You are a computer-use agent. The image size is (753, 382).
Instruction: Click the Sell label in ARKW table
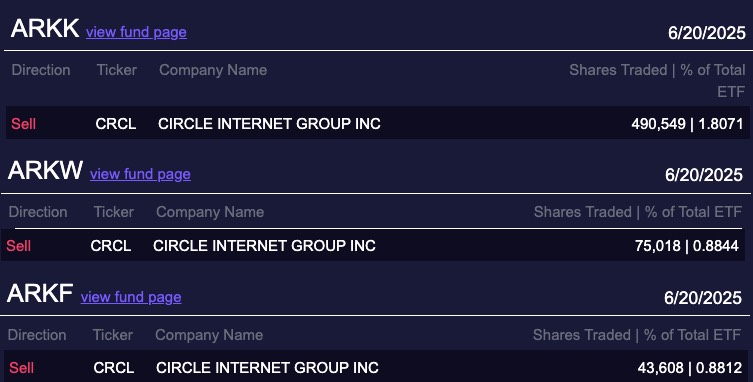(19, 246)
